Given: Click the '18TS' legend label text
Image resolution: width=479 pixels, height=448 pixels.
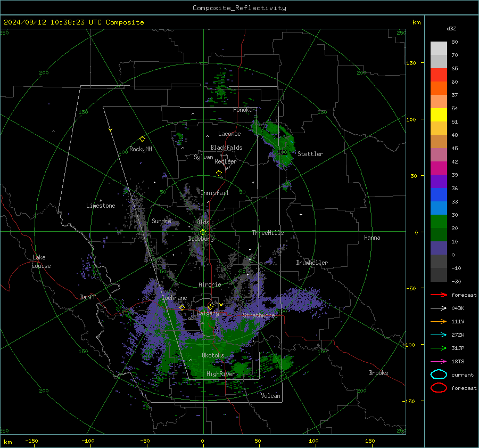Looking at the screenshot, I should point(458,362).
